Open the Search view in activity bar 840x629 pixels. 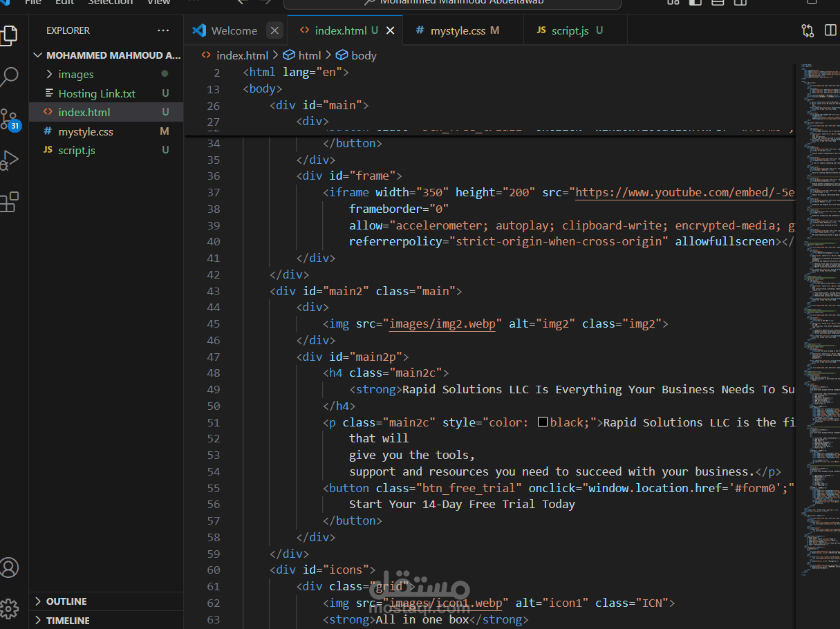pyautogui.click(x=10, y=77)
